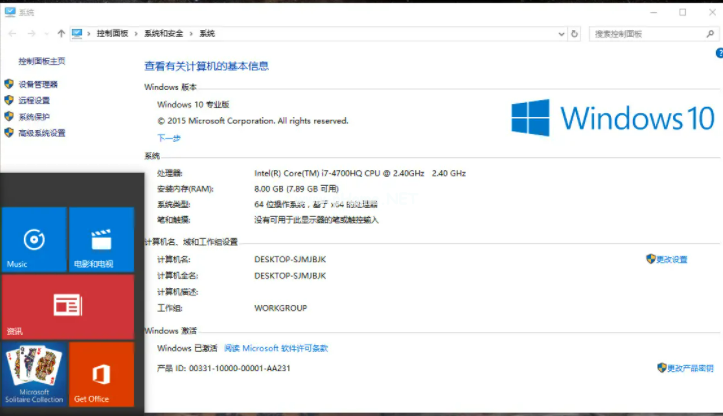Image resolution: width=723 pixels, height=416 pixels.
Task: Open Microsoft Solitaire Collection tile
Action: 33,374
